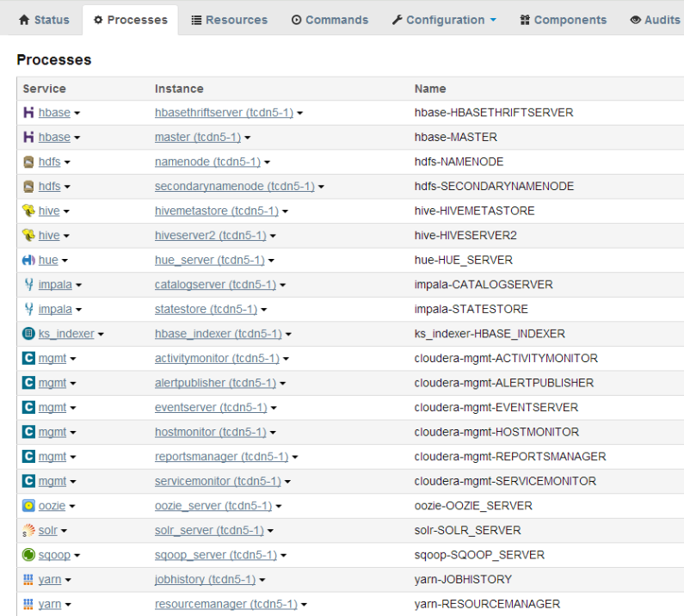Follow the statestore (tcdn5-1) link

pyautogui.click(x=206, y=310)
